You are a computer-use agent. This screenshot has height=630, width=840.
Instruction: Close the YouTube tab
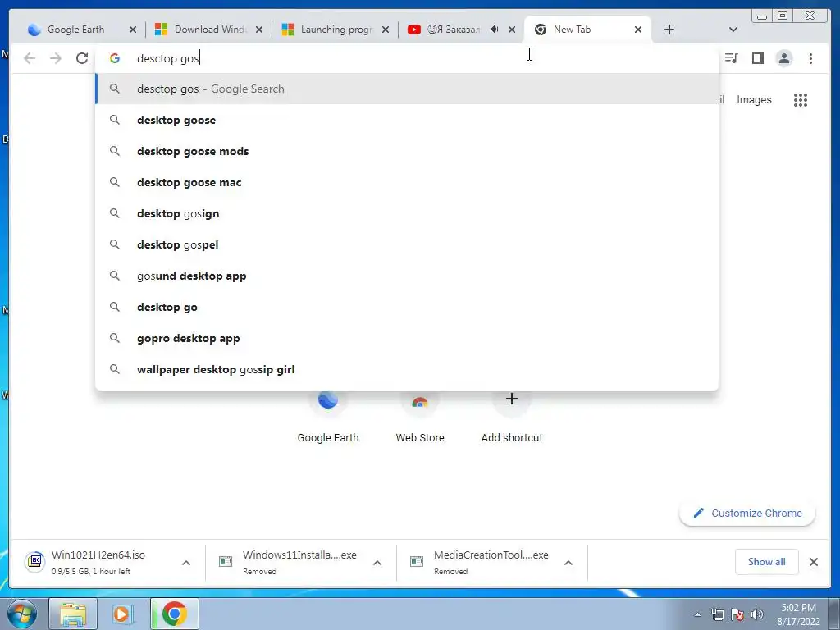pos(512,30)
